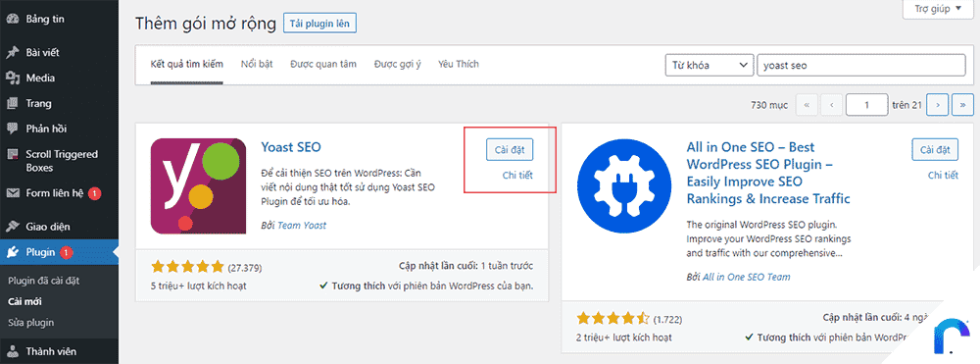This screenshot has width=980, height=364.
Task: Click the Phản hồi comments icon
Action: tap(12, 129)
